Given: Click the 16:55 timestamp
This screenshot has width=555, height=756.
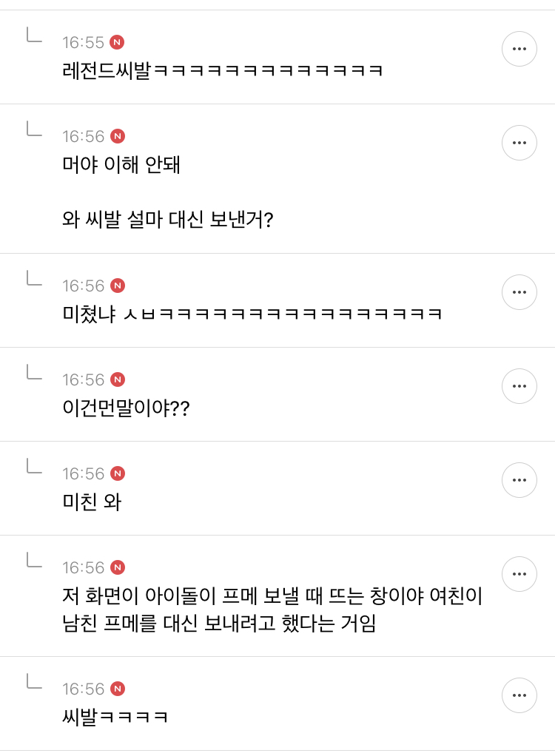Looking at the screenshot, I should pos(83,43).
